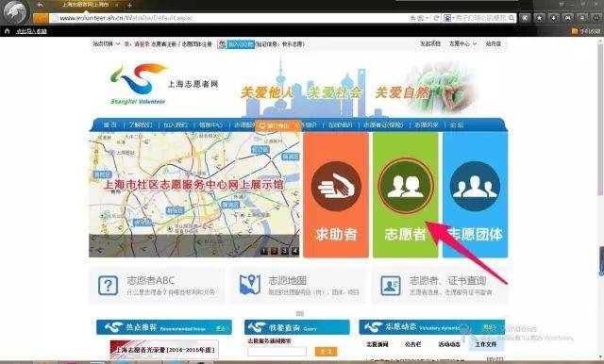Image resolution: width=604 pixels, height=364 pixels.
Task: Click the 发起求助 link
Action: pyautogui.click(x=430, y=44)
